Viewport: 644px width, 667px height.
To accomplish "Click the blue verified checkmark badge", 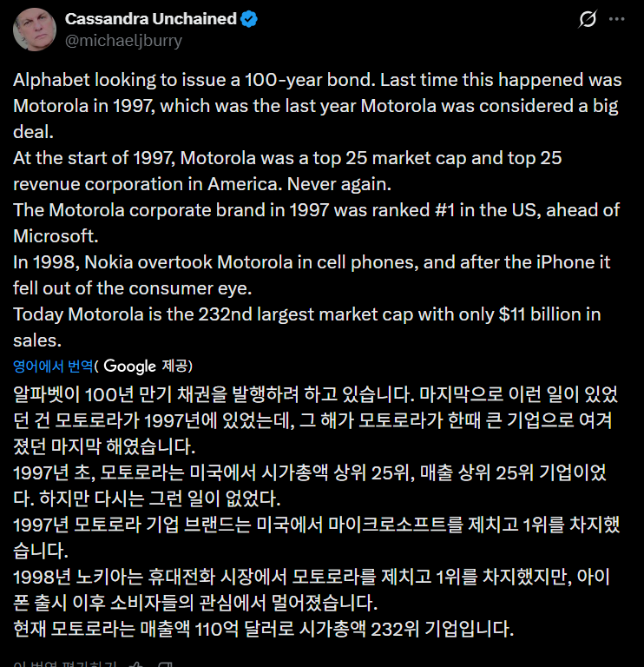I will pos(248,19).
